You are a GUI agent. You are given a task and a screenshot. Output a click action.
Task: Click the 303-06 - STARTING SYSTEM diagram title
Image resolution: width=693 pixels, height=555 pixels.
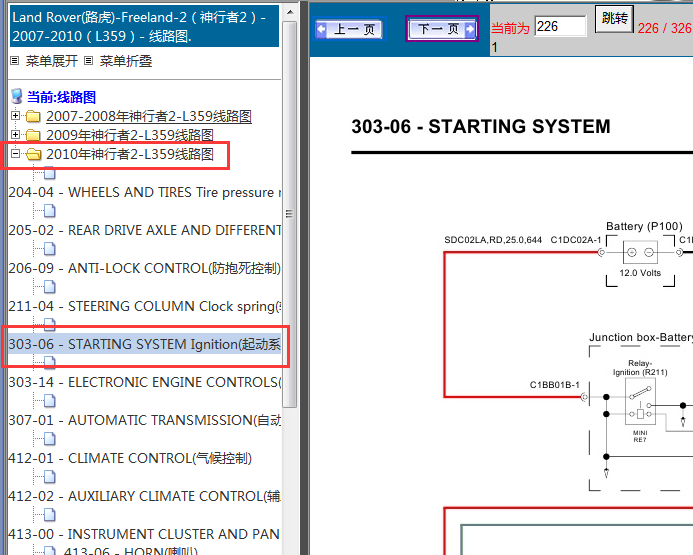(481, 127)
